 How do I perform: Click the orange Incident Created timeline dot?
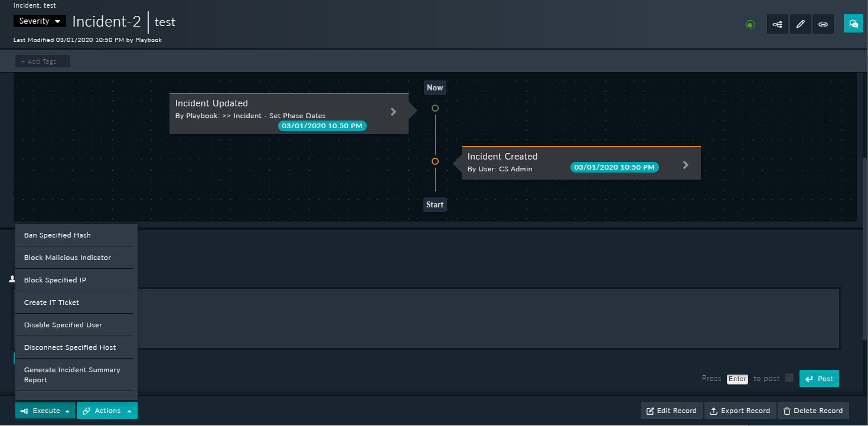(x=435, y=161)
